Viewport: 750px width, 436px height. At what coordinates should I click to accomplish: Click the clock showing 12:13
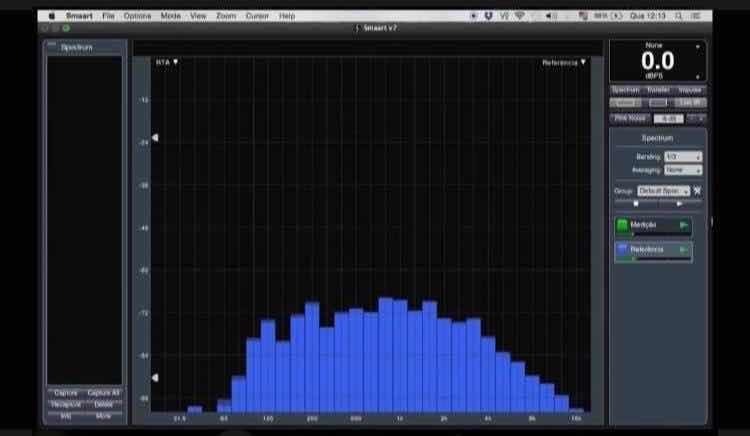(x=648, y=16)
